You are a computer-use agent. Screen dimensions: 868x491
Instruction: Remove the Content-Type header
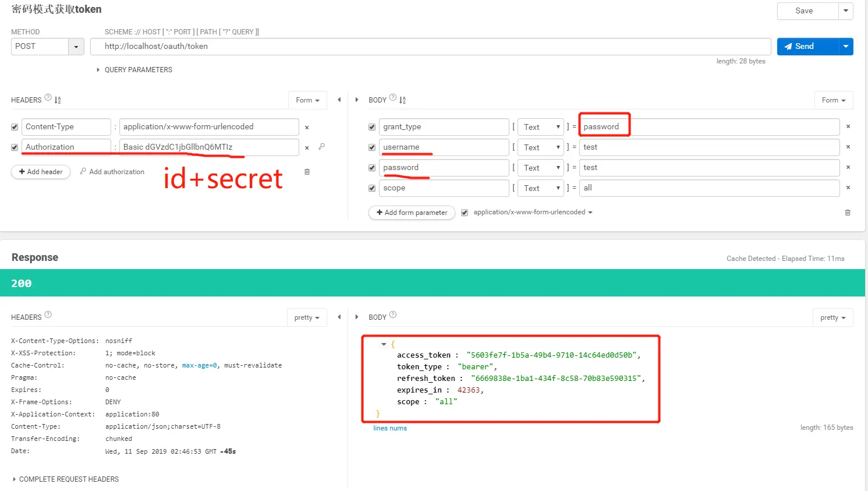pos(307,127)
